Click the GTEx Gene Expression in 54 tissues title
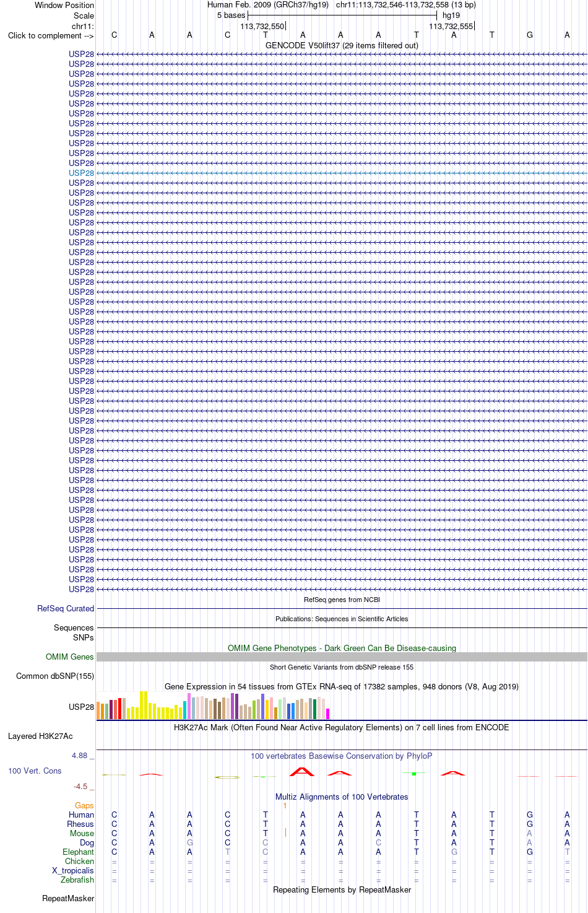 pos(342,686)
